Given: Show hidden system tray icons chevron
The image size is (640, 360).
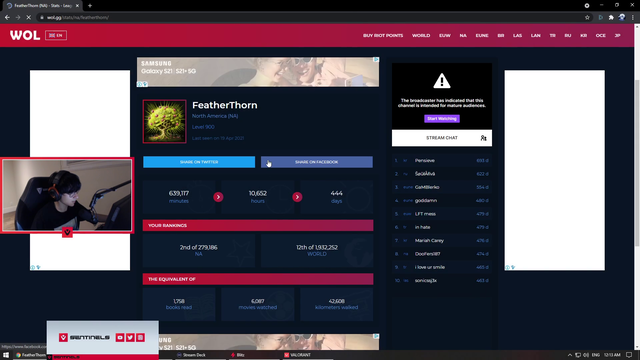Looking at the screenshot, I should click(570, 355).
